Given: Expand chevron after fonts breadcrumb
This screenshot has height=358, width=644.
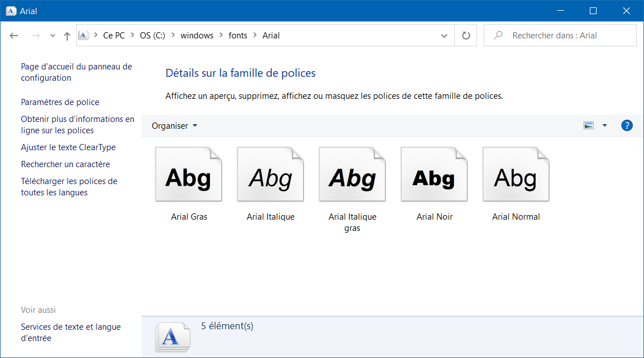Looking at the screenshot, I should (x=255, y=36).
